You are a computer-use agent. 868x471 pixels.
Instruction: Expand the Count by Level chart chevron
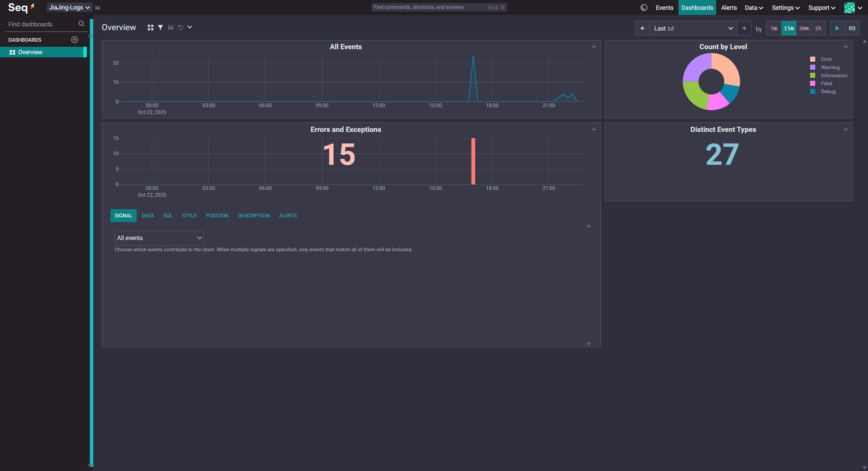coord(845,47)
